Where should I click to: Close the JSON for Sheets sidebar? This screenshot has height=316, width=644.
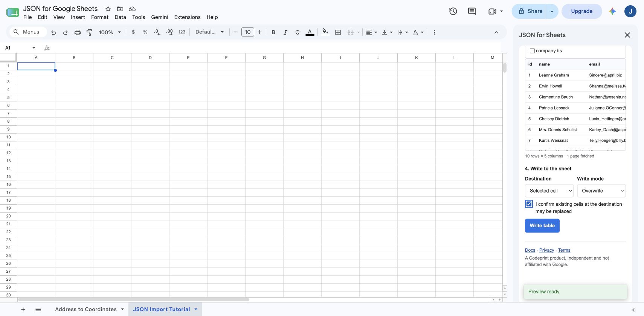click(627, 35)
